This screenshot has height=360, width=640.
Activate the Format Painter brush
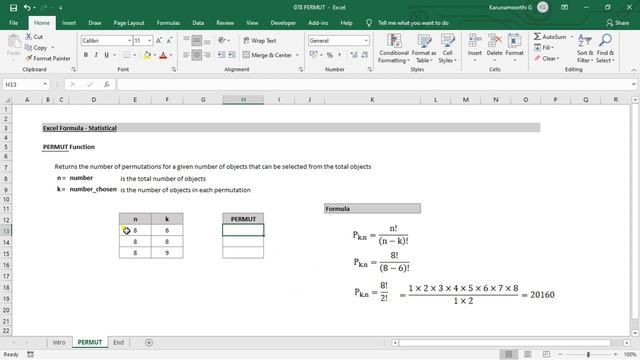(x=29, y=58)
